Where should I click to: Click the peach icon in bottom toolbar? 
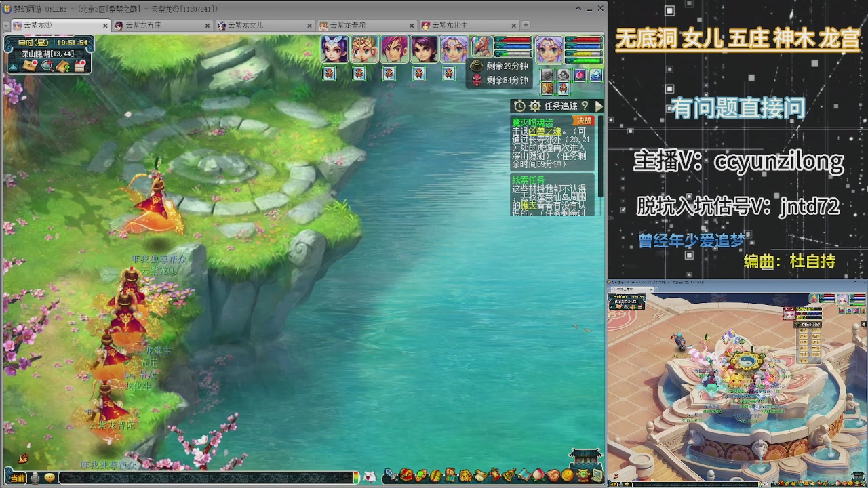pyautogui.click(x=538, y=474)
